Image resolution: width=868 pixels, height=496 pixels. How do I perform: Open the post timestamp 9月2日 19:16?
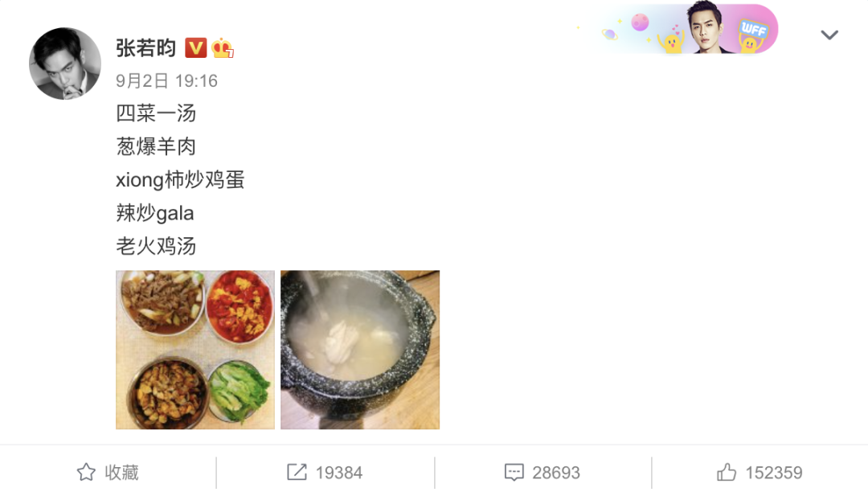click(x=166, y=81)
